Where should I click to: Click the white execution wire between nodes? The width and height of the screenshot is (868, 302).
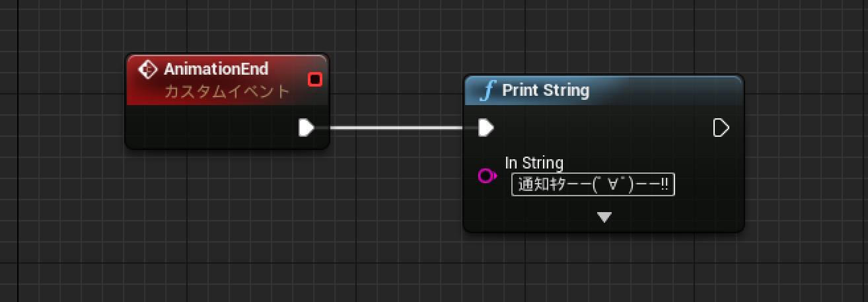click(396, 128)
